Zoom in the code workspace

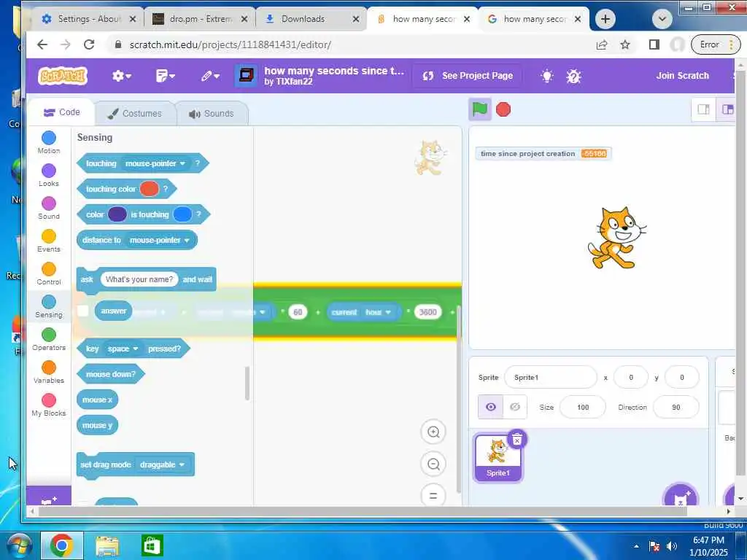tap(433, 432)
